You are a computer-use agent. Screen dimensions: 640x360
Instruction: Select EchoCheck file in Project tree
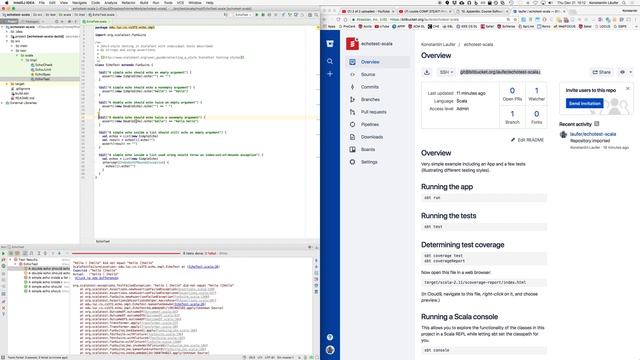click(x=43, y=65)
